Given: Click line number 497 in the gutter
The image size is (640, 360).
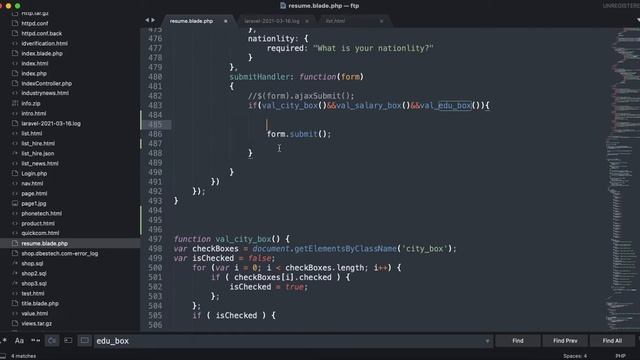Looking at the screenshot, I should pyautogui.click(x=155, y=239).
